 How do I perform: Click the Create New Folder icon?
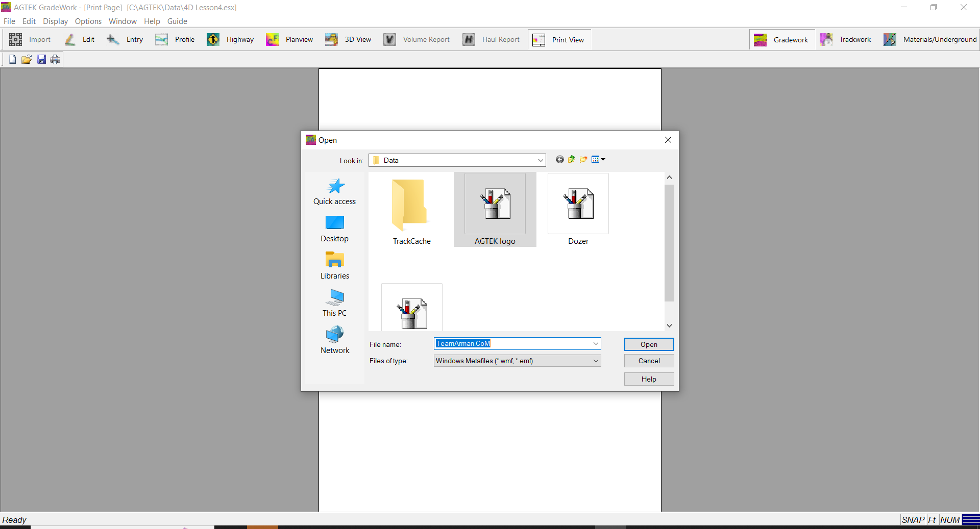click(x=583, y=160)
